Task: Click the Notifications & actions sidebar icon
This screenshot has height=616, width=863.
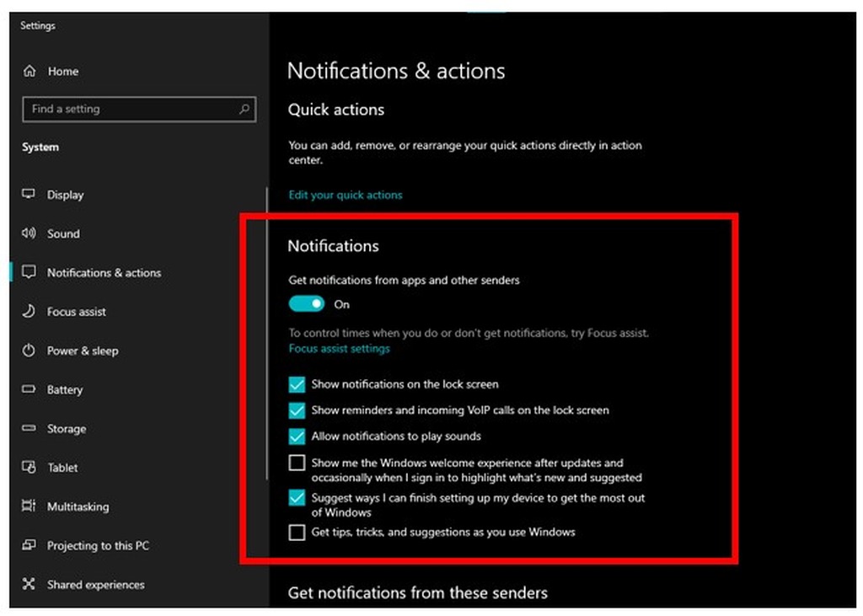Action: (29, 272)
